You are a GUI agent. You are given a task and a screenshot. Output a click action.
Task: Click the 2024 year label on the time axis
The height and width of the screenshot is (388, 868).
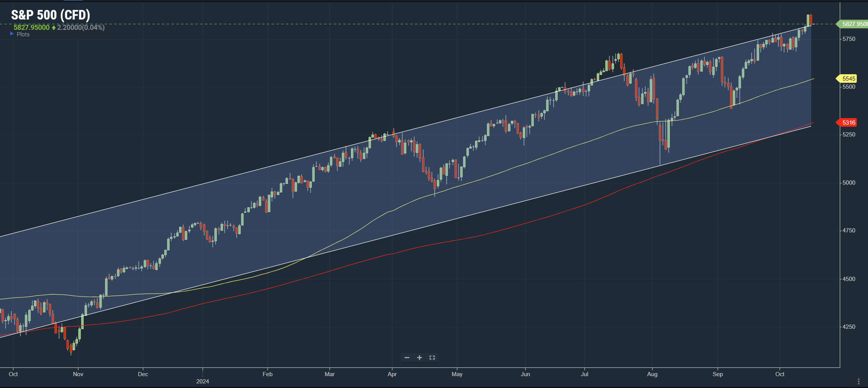tap(202, 382)
